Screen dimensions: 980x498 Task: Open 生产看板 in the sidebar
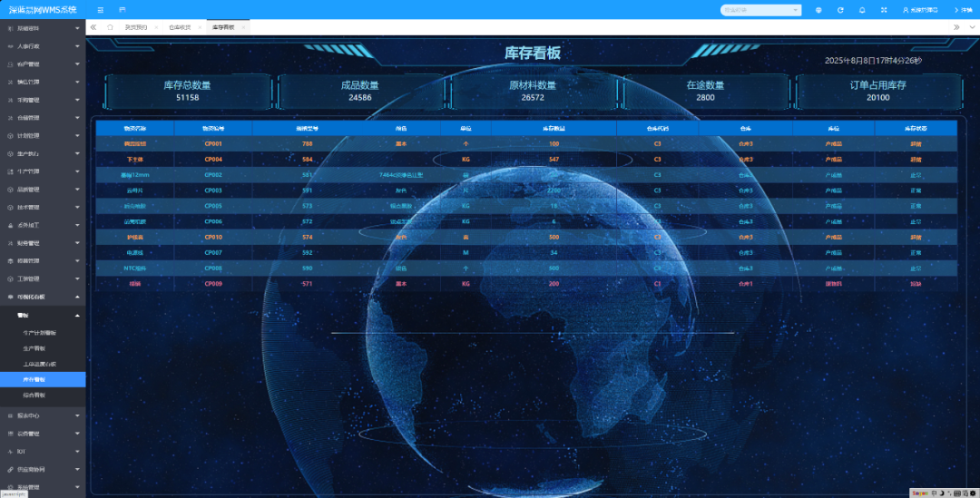click(34, 348)
